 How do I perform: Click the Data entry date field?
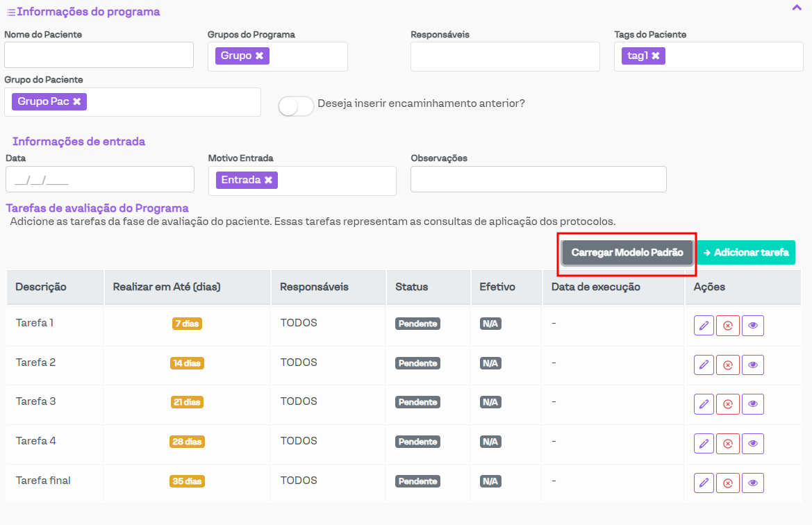coord(99,179)
